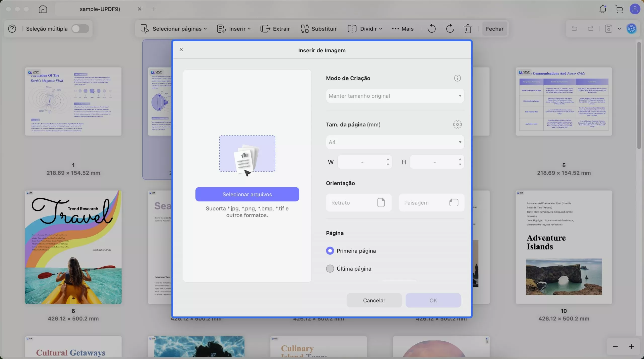Open the Manter tamanho original dropdown
Image resolution: width=644 pixels, height=359 pixels.
395,96
